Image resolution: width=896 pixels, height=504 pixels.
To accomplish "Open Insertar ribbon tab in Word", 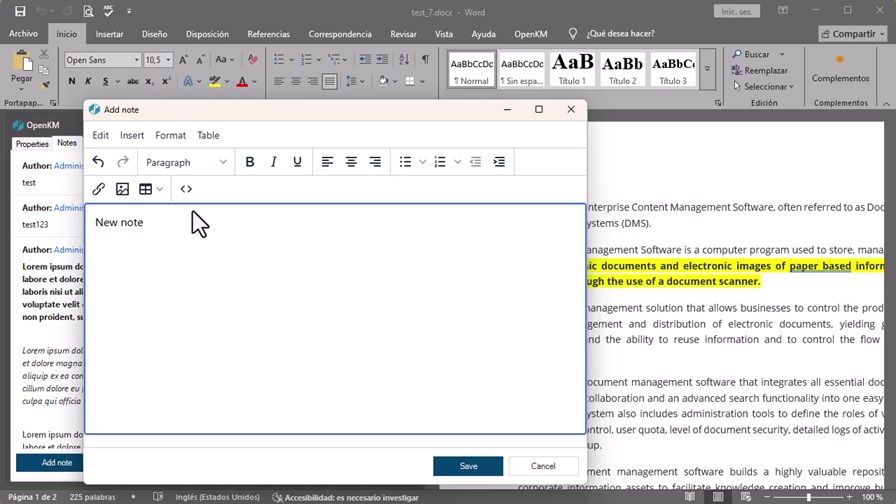I will 109,34.
